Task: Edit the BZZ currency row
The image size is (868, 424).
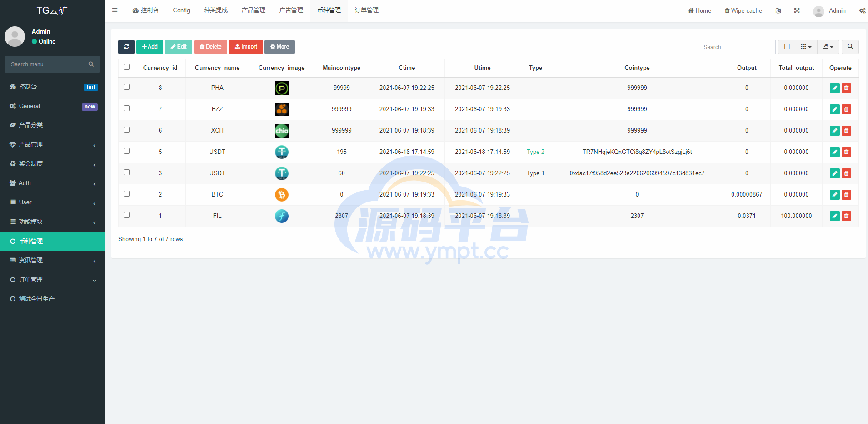Action: [835, 109]
